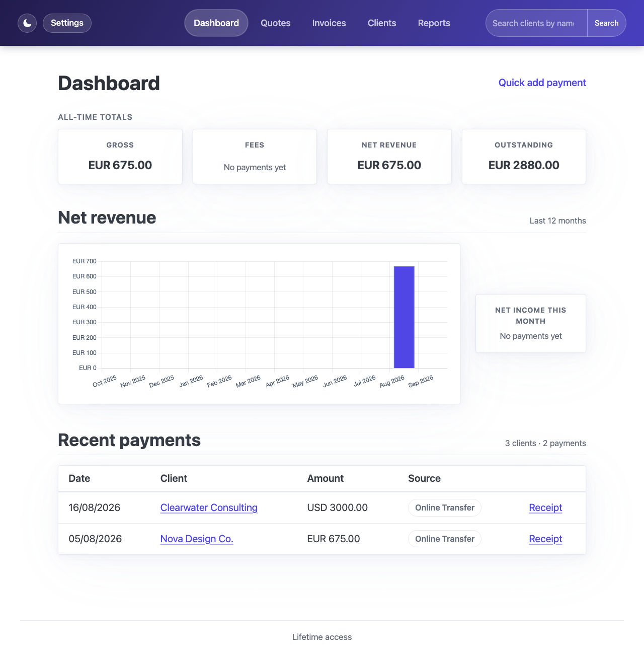The image size is (644, 654).
Task: Click the Source column header
Action: (424, 478)
